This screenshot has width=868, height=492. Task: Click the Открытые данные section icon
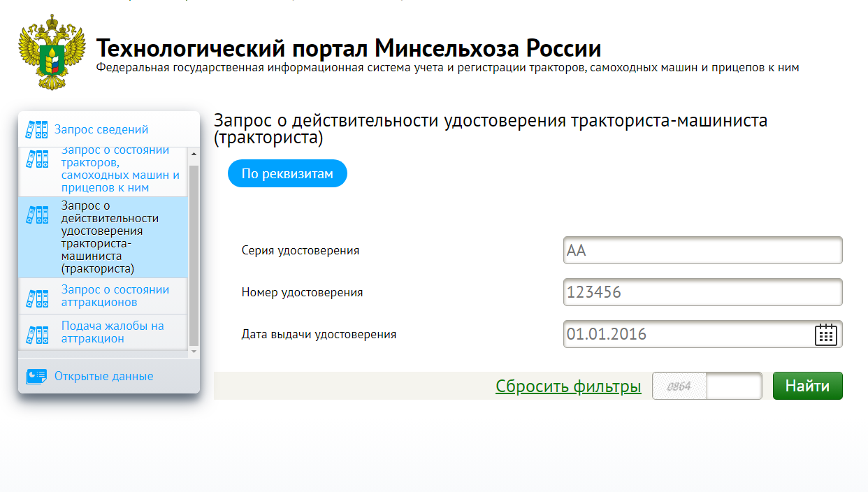coord(36,377)
